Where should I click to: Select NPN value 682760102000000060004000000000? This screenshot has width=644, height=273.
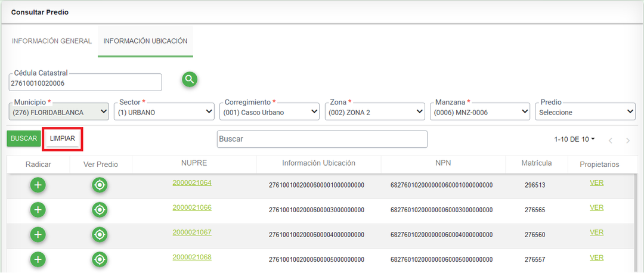(441, 235)
